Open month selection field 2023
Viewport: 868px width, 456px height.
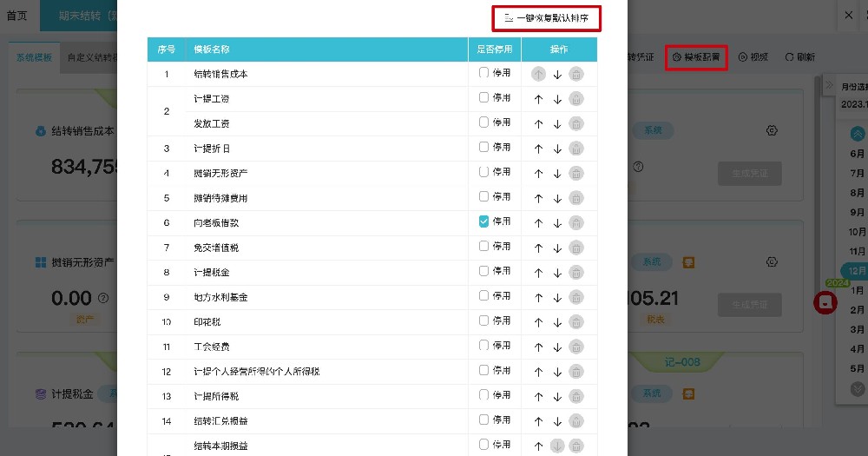pos(852,104)
